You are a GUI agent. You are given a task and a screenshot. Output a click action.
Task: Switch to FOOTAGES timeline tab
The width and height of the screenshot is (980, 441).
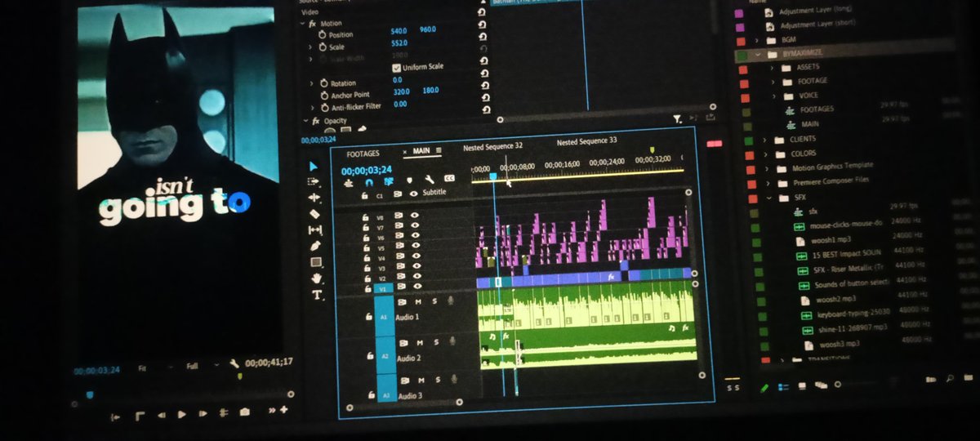[363, 154]
